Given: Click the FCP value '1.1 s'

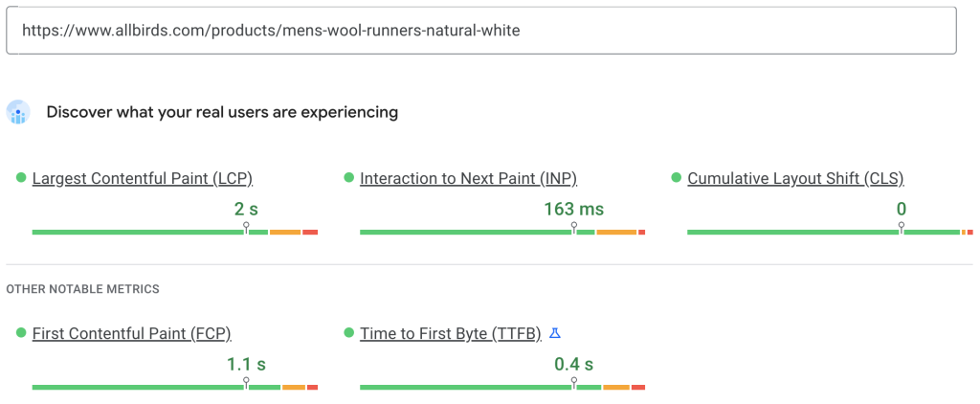Looking at the screenshot, I should tap(246, 365).
